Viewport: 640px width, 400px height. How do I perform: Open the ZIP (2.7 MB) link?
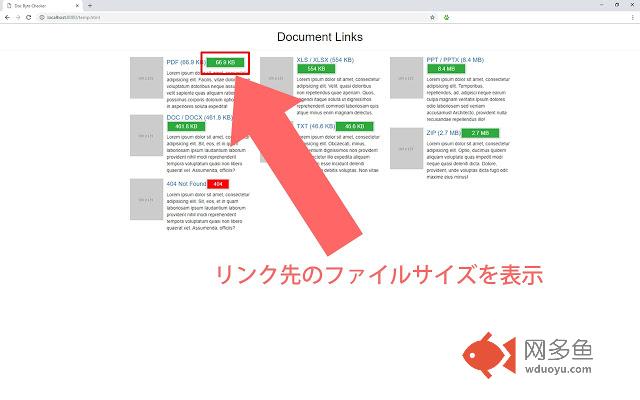tap(443, 132)
